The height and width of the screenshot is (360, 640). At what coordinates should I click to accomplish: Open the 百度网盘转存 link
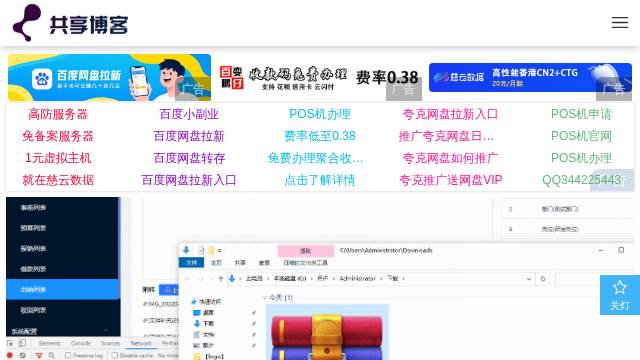[189, 158]
